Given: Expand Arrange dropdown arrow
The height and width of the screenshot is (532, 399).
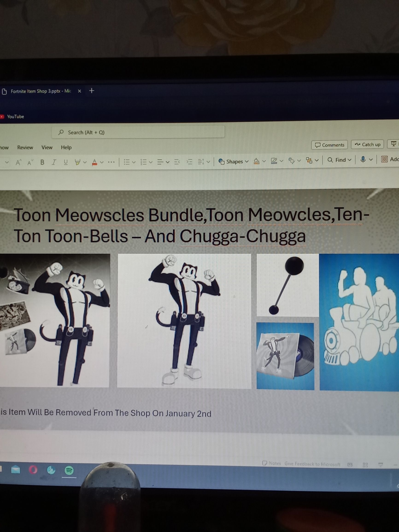Looking at the screenshot, I should (x=317, y=160).
